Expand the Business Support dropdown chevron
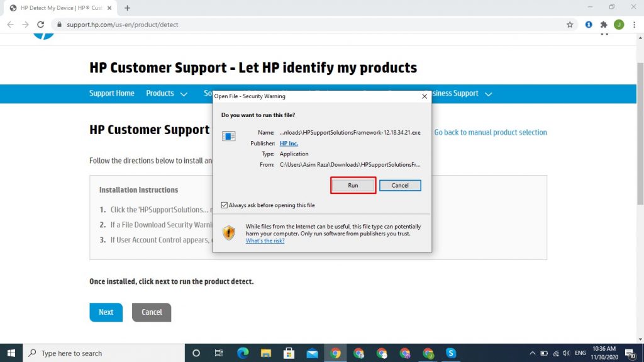This screenshot has width=644, height=362. pyautogui.click(x=488, y=94)
